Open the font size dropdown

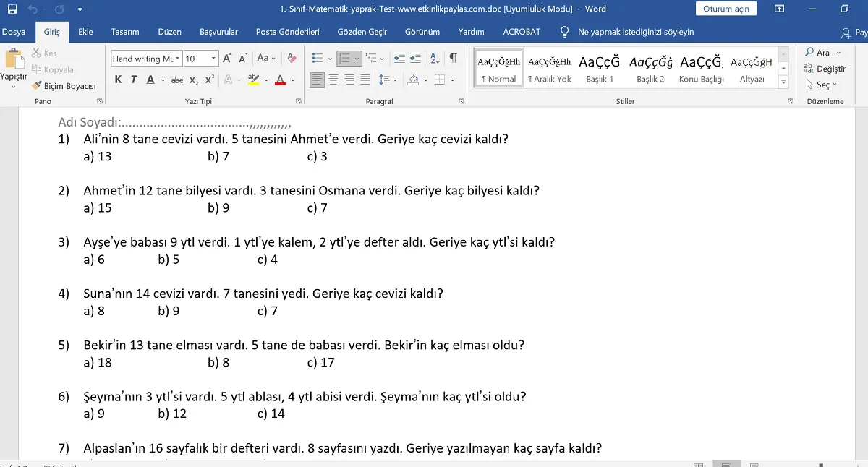pyautogui.click(x=213, y=59)
